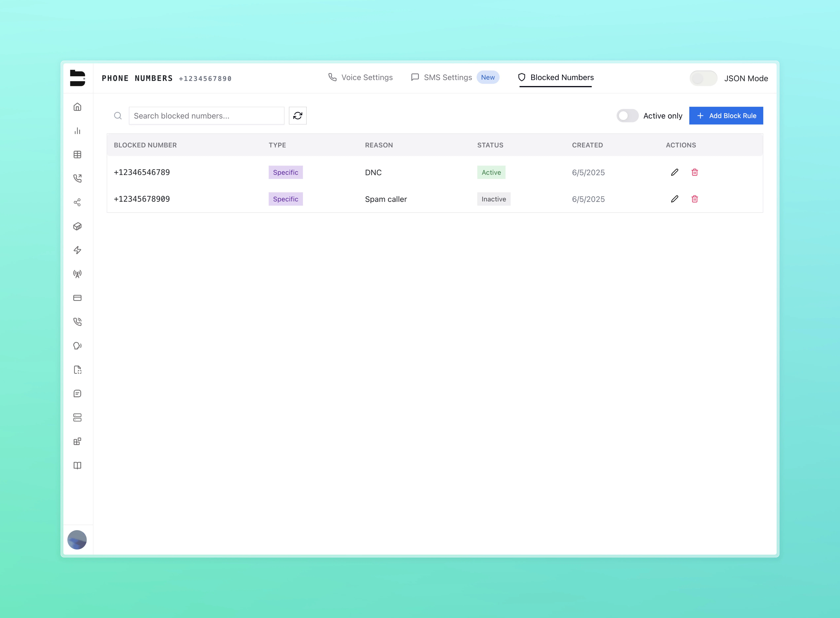The width and height of the screenshot is (840, 618).
Task: Click the STATUS column header
Action: pyautogui.click(x=490, y=145)
